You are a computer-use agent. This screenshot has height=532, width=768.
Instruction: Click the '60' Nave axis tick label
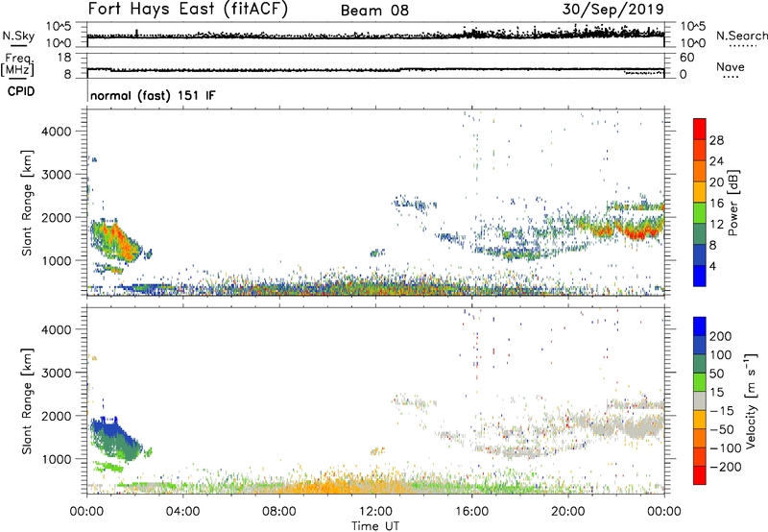[686, 58]
